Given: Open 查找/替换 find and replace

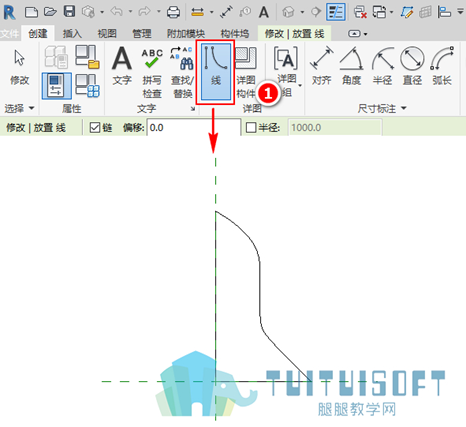Looking at the screenshot, I should (x=182, y=73).
